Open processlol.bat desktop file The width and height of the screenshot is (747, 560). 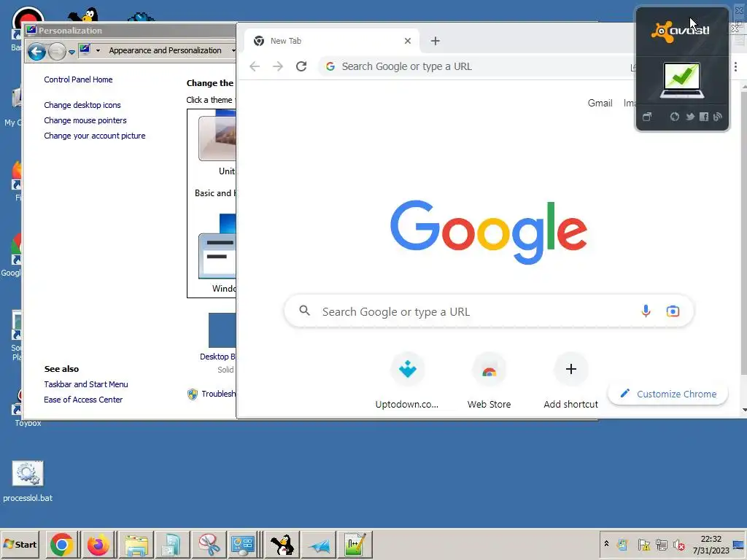28,481
